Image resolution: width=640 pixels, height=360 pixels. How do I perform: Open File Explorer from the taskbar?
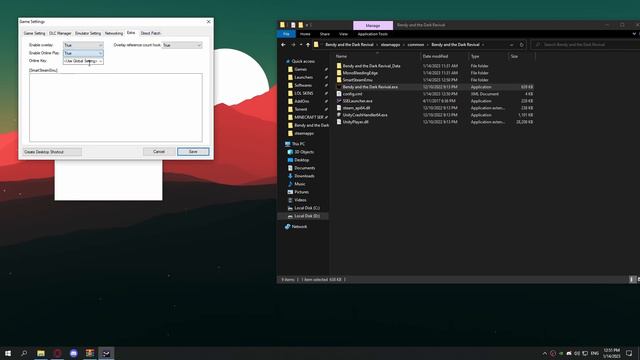click(41, 353)
